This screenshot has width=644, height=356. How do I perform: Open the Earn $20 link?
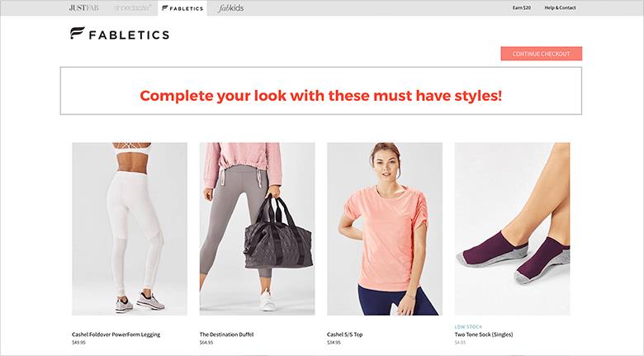click(521, 7)
